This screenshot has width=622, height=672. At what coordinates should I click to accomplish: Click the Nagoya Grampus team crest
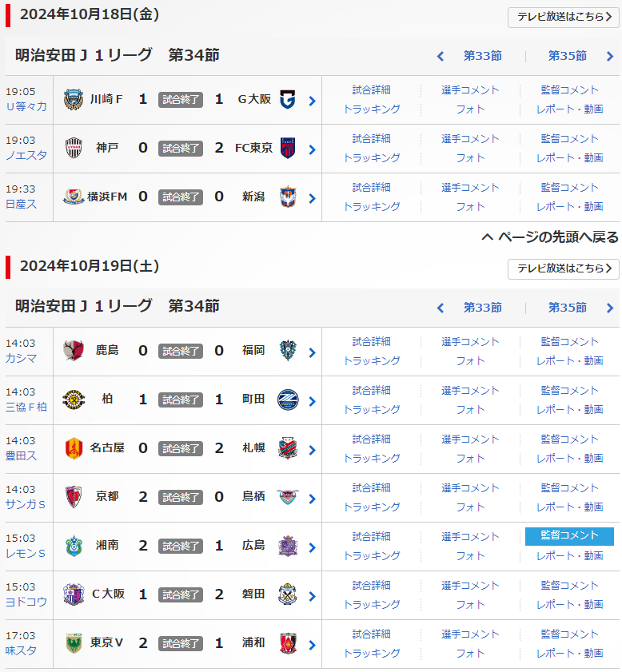74,448
